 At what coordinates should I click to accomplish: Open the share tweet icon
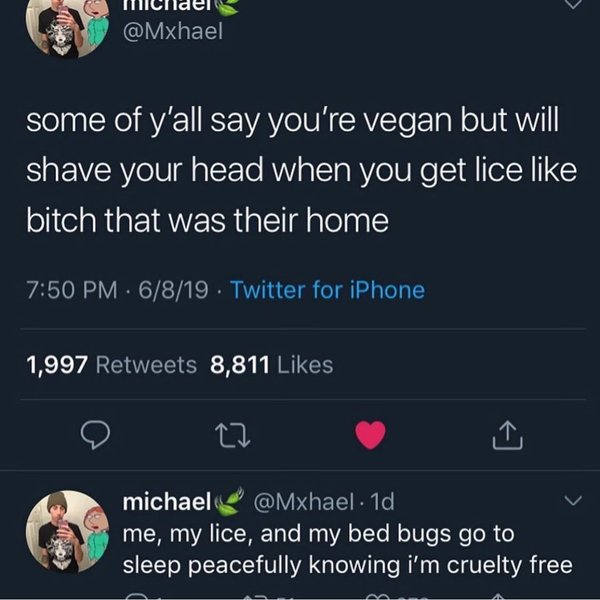(x=507, y=435)
